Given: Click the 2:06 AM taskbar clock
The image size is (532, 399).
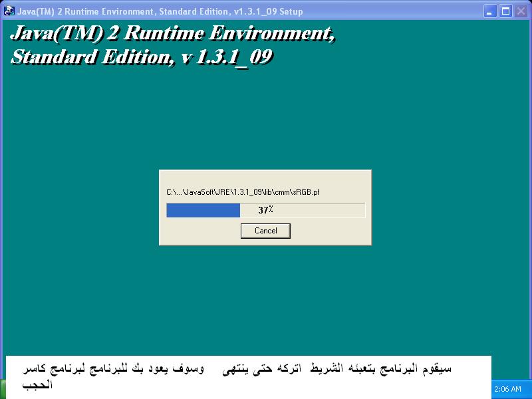Looking at the screenshot, I should coord(507,389).
